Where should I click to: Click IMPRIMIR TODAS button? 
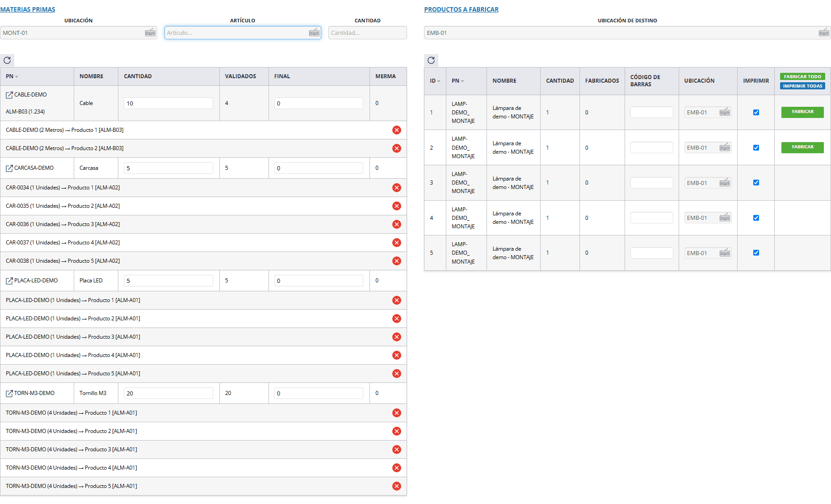coord(802,86)
